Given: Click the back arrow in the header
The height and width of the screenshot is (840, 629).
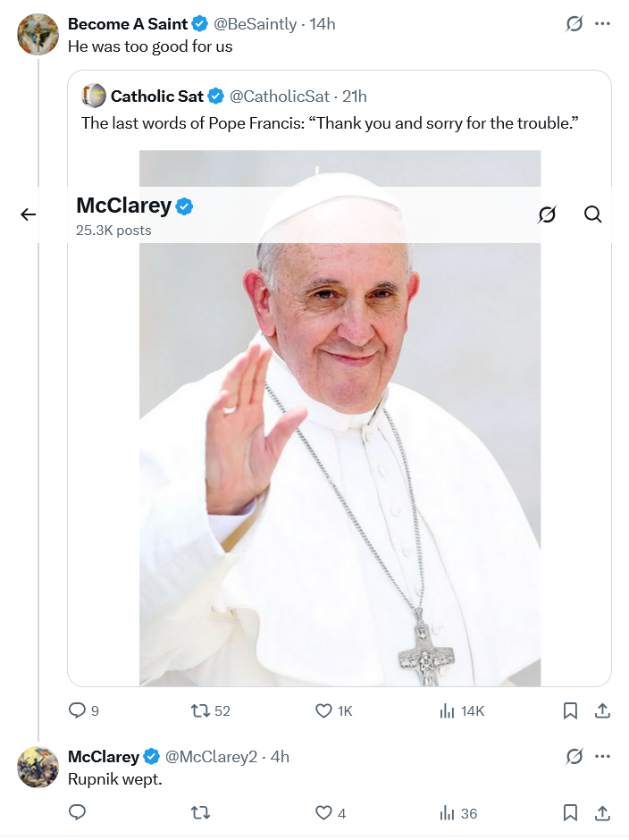Looking at the screenshot, I should [x=29, y=214].
